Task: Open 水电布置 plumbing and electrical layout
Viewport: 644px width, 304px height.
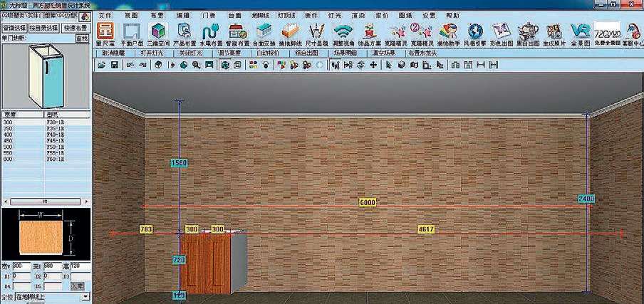Action: (211, 34)
